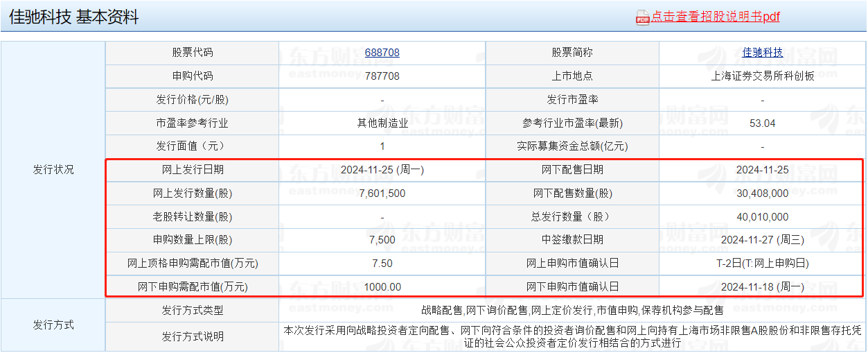Image resolution: width=868 pixels, height=353 pixels.
Task: Click the 发行面值（元） label
Action: 193,146
